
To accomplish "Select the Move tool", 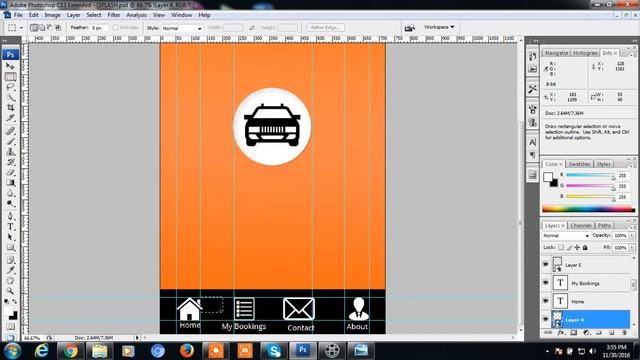I will click(10, 66).
